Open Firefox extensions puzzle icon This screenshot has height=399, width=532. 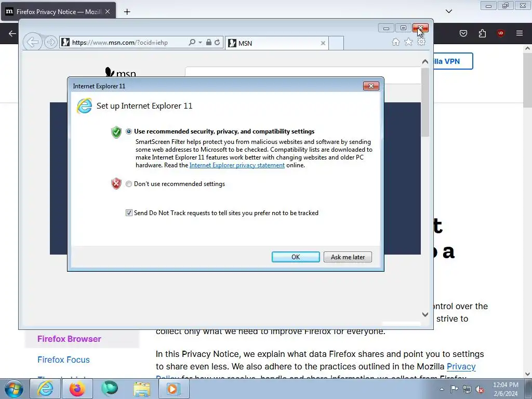(x=482, y=33)
